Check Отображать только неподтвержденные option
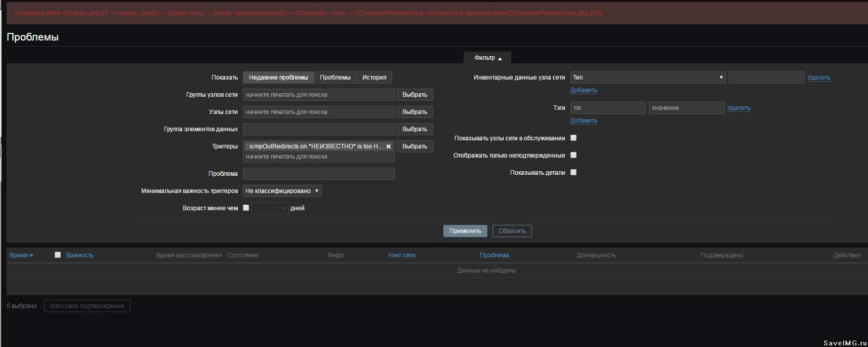The height and width of the screenshot is (347, 868). pos(573,155)
